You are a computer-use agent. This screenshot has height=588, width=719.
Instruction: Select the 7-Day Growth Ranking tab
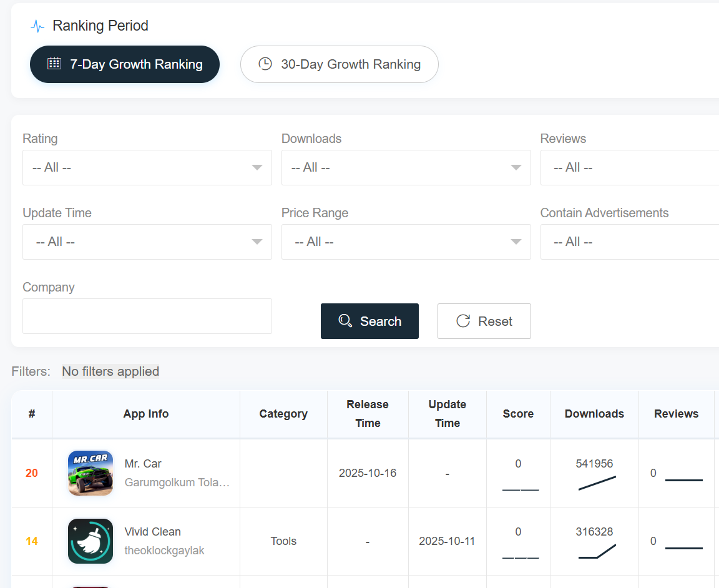125,64
